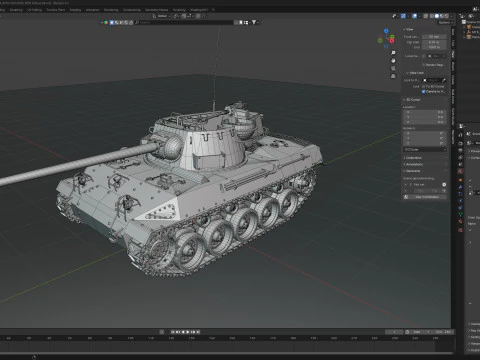Switch to the Rendering workspace tab
Viewport: 480px width, 360px height.
(111, 10)
